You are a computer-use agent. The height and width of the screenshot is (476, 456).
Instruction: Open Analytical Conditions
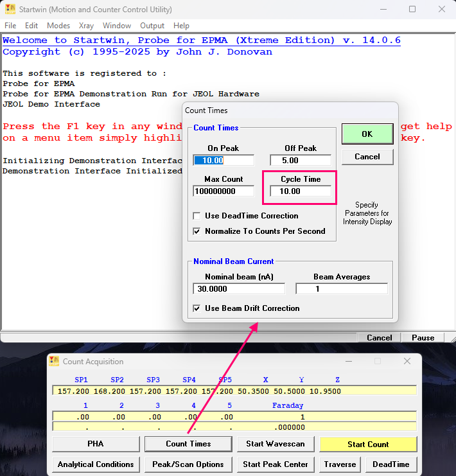click(95, 464)
